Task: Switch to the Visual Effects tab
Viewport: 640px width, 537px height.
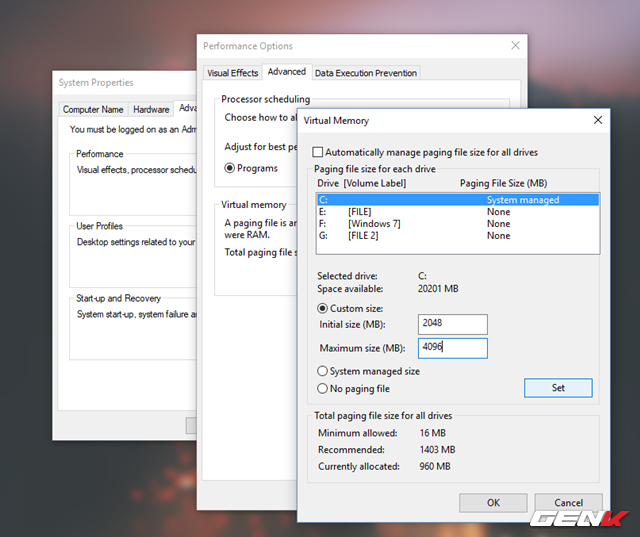Action: tap(233, 73)
